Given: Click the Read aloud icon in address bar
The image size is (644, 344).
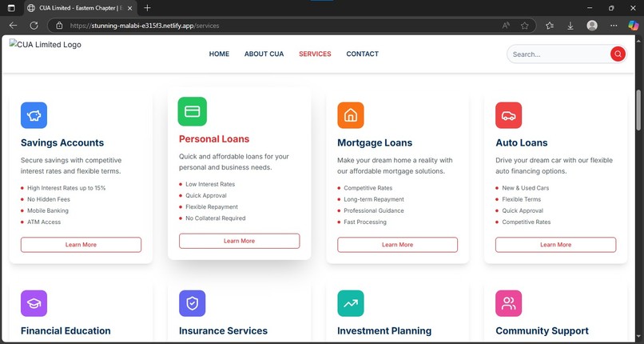Looking at the screenshot, I should tap(506, 26).
